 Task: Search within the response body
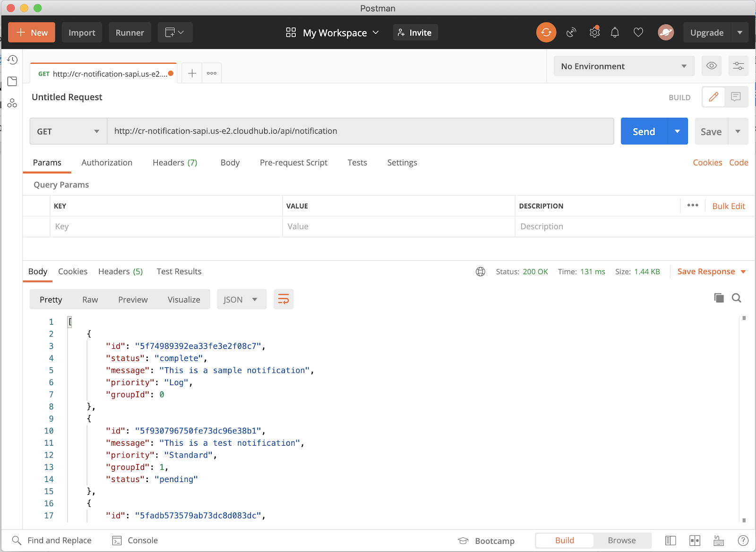(x=736, y=298)
